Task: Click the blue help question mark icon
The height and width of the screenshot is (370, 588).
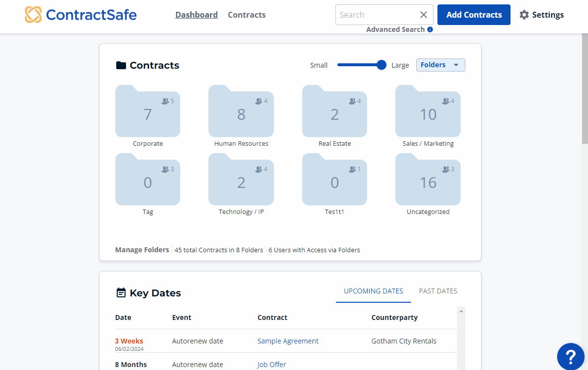Action: tap(571, 355)
